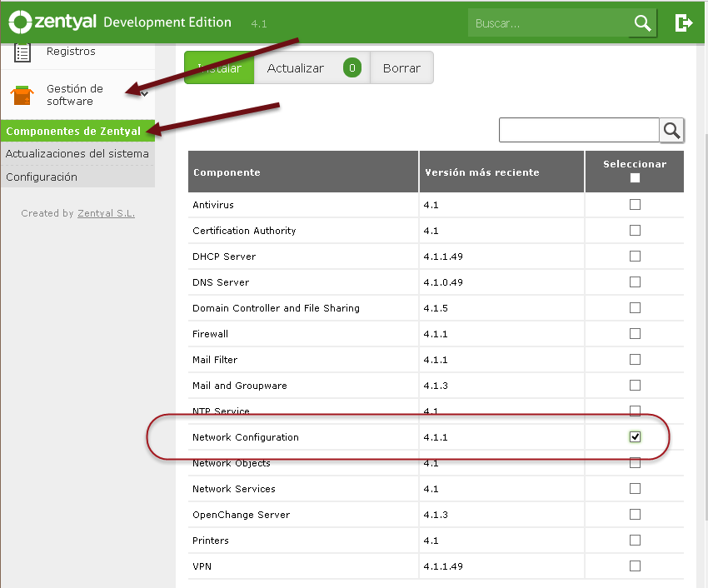708x588 pixels.
Task: Click the Zentyal logo icon
Action: (20, 22)
